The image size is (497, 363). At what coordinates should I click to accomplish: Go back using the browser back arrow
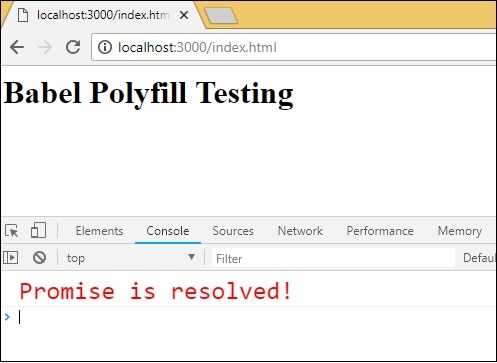click(17, 47)
